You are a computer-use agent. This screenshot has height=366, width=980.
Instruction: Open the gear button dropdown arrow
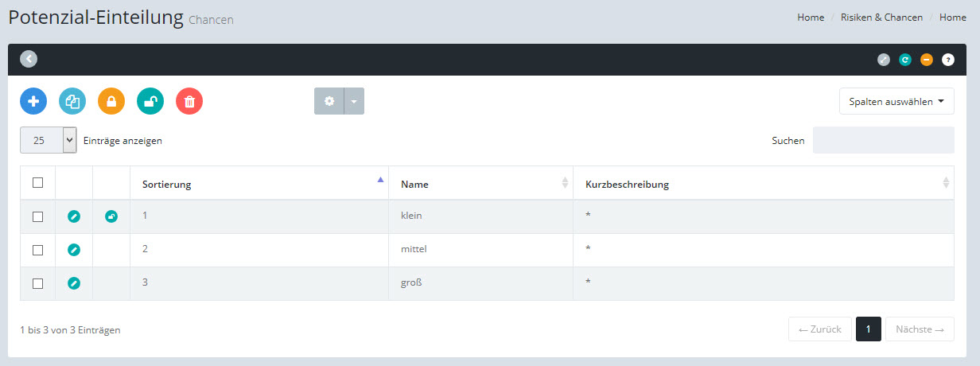354,101
